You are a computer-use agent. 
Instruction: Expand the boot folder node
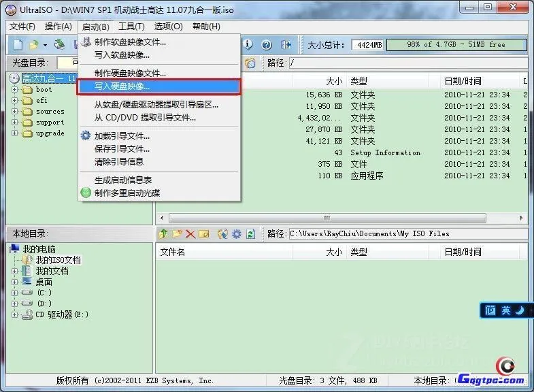tap(15, 90)
